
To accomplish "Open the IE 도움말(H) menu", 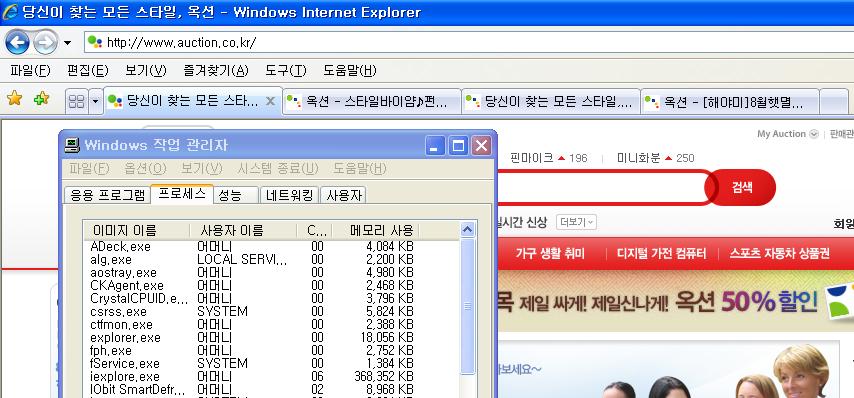I will [350, 70].
